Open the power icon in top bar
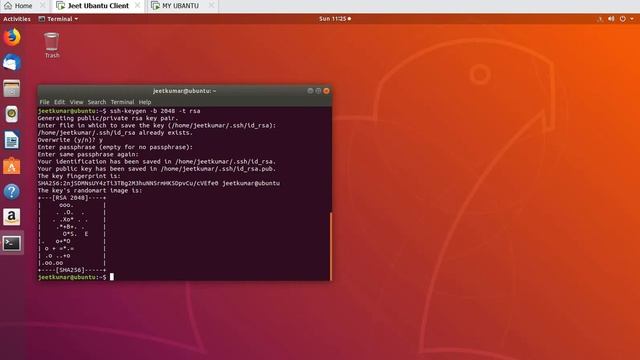The width and height of the screenshot is (640, 360). click(x=622, y=19)
